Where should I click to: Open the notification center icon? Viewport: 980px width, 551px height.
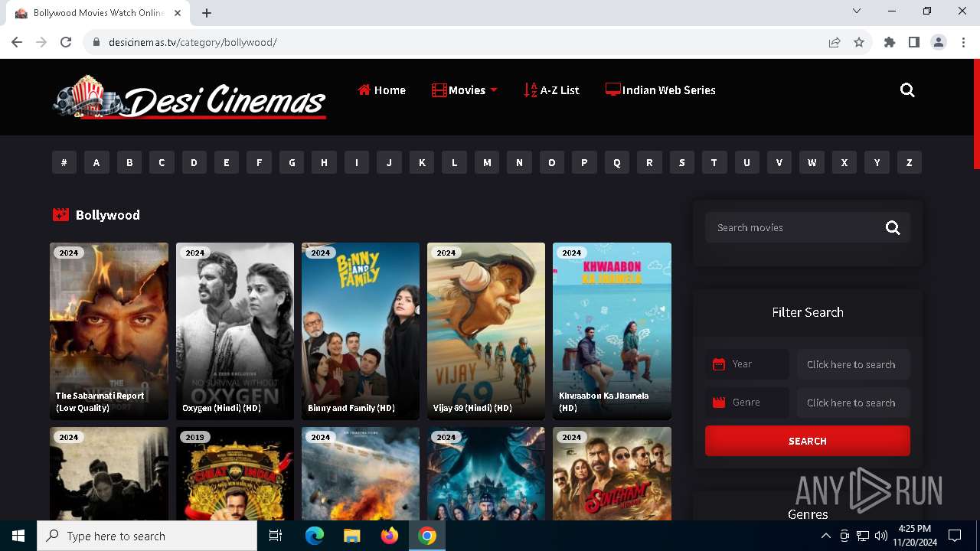click(955, 536)
